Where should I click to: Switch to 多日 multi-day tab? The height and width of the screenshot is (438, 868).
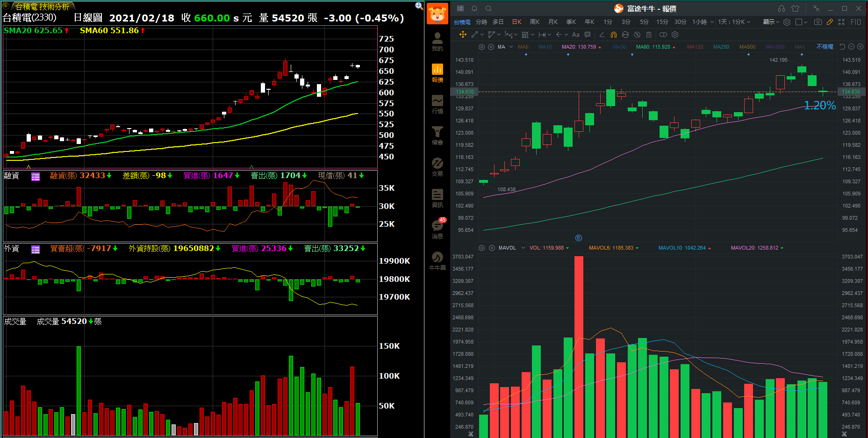click(498, 22)
